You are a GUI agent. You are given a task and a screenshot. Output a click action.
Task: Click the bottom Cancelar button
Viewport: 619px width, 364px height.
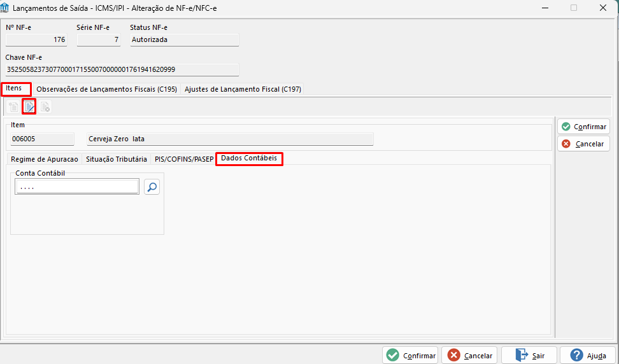pos(469,355)
